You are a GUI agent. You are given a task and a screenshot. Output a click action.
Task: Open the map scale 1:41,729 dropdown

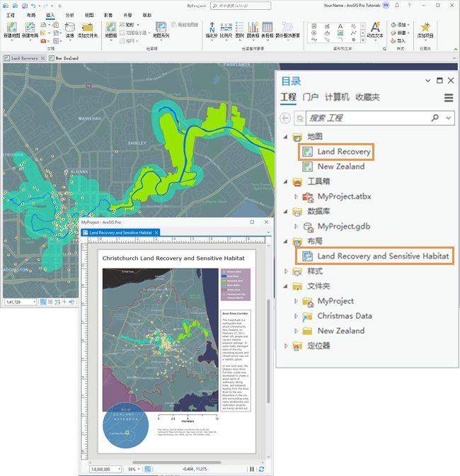pyautogui.click(x=34, y=302)
